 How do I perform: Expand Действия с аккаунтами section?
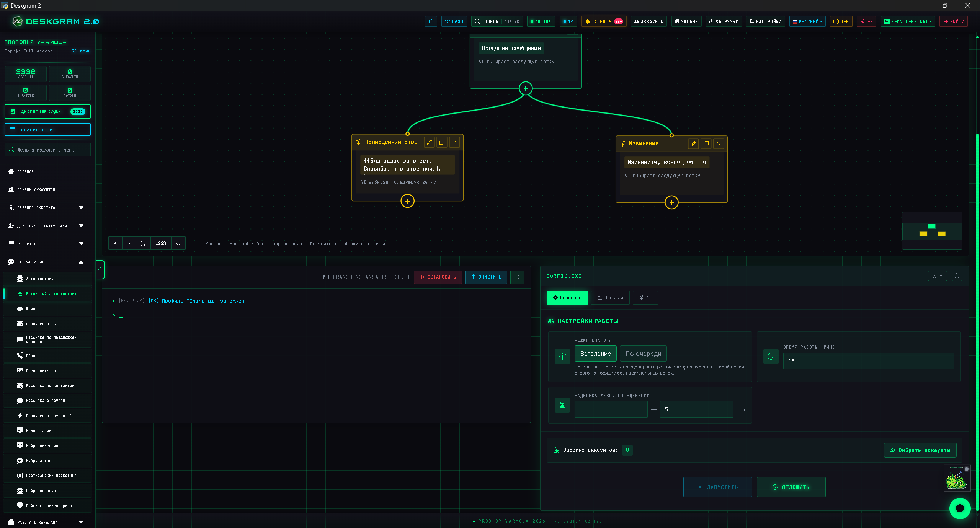click(47, 226)
